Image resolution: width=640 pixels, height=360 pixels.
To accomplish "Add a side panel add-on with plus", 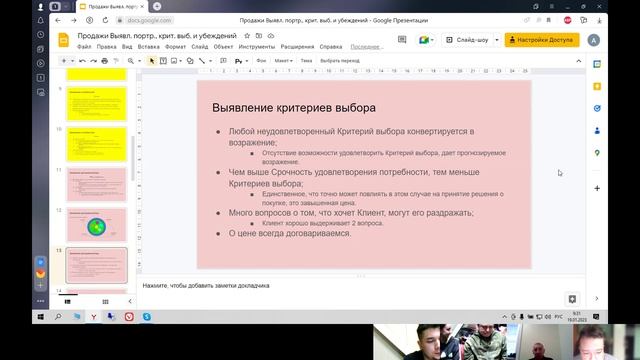I will [597, 188].
